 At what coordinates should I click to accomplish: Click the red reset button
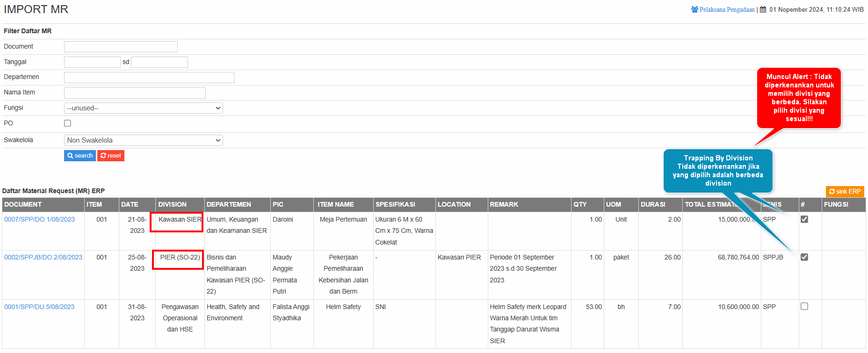click(111, 156)
